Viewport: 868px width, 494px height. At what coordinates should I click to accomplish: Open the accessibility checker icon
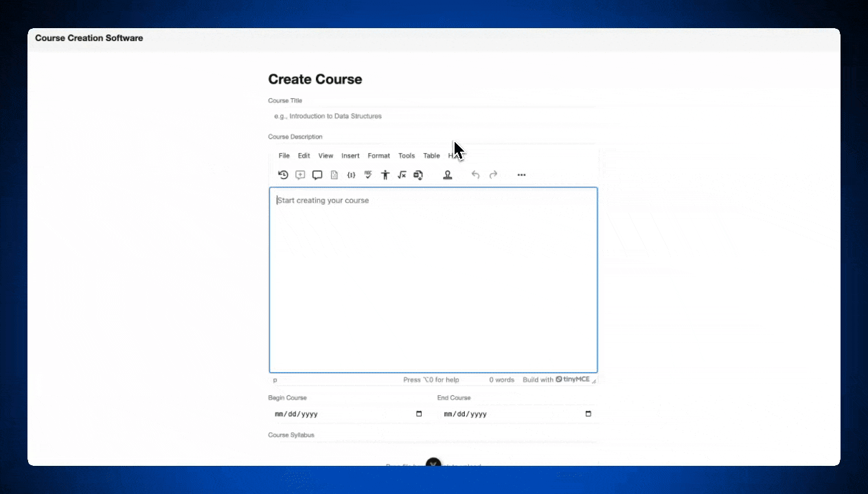click(385, 175)
